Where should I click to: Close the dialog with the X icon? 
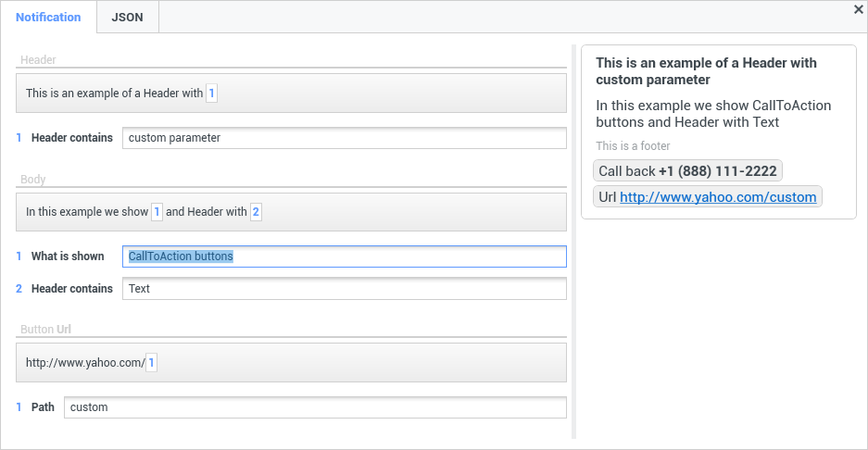859,9
